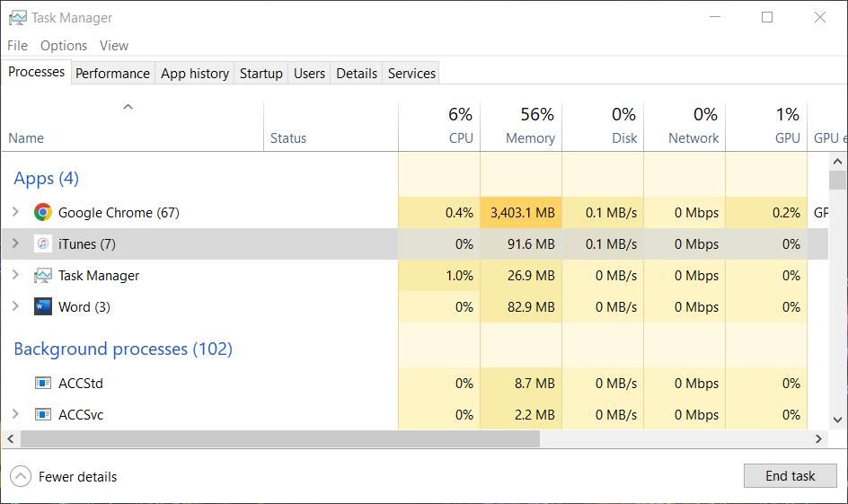Open the Options menu
This screenshot has height=504, width=848.
point(64,46)
